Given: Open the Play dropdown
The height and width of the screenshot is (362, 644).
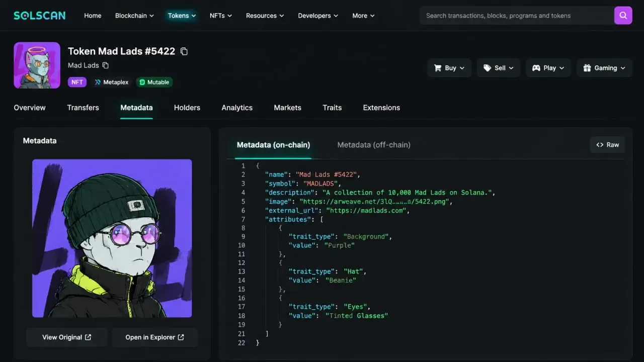Looking at the screenshot, I should click(548, 68).
